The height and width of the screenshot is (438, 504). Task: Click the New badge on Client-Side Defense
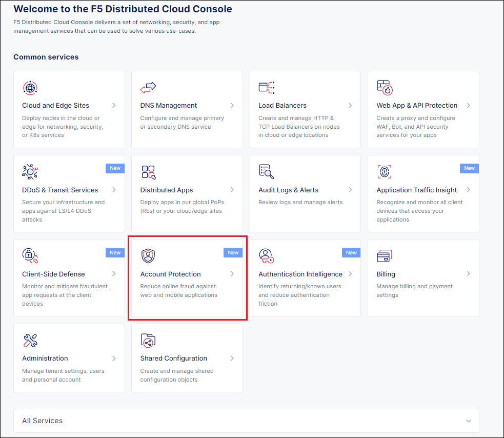(x=115, y=252)
